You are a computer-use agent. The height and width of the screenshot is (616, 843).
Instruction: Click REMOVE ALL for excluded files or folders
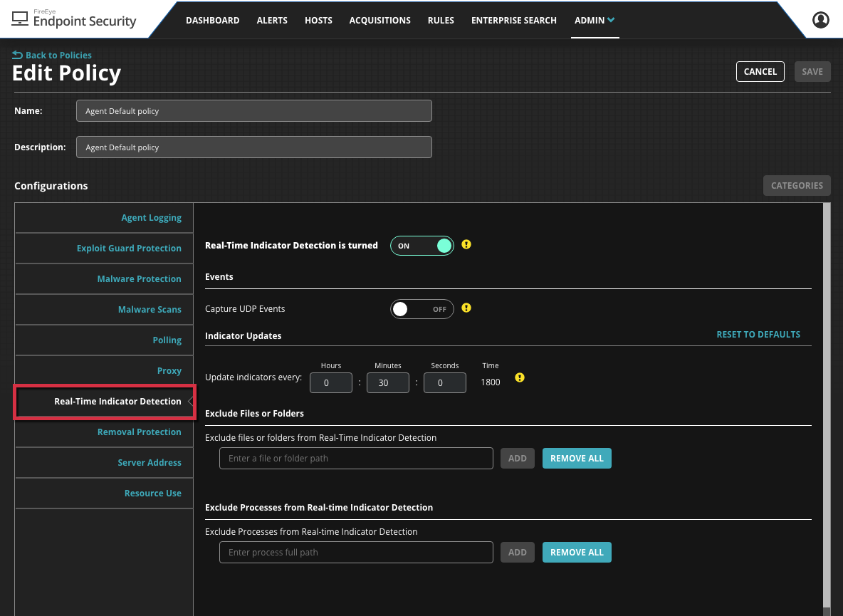click(577, 459)
